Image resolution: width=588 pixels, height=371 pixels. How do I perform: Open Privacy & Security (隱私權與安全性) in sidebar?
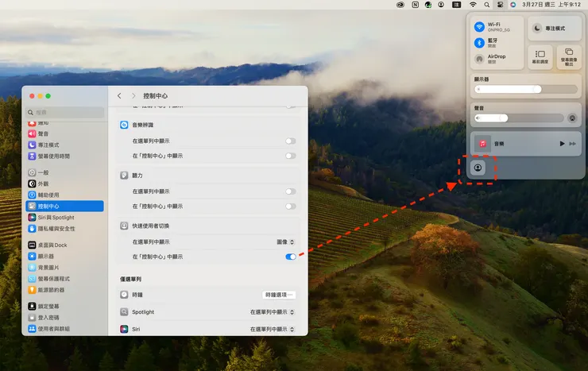pyautogui.click(x=65, y=229)
